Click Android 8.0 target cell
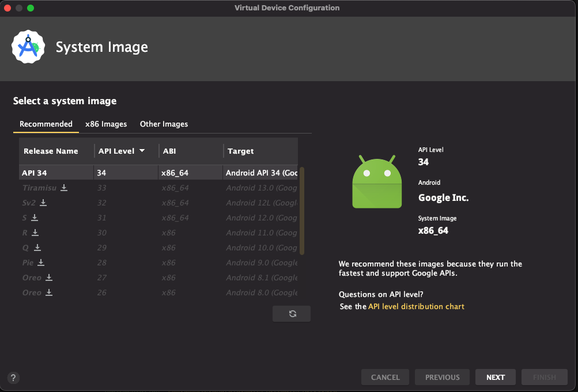Image resolution: width=578 pixels, height=392 pixels. 262,292
